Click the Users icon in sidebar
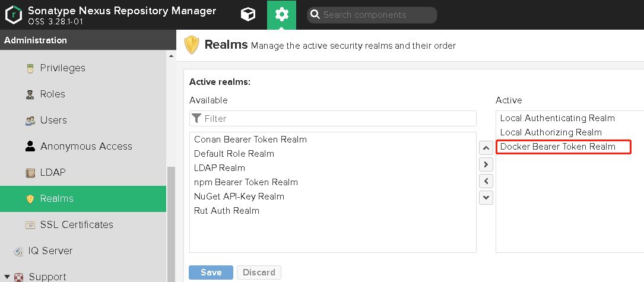 [30, 121]
